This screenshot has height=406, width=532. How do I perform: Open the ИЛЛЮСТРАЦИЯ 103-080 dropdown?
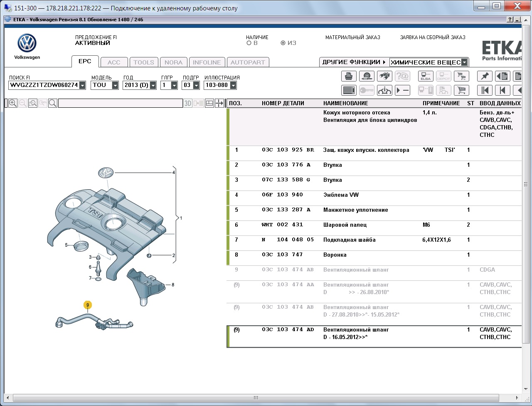coord(233,85)
